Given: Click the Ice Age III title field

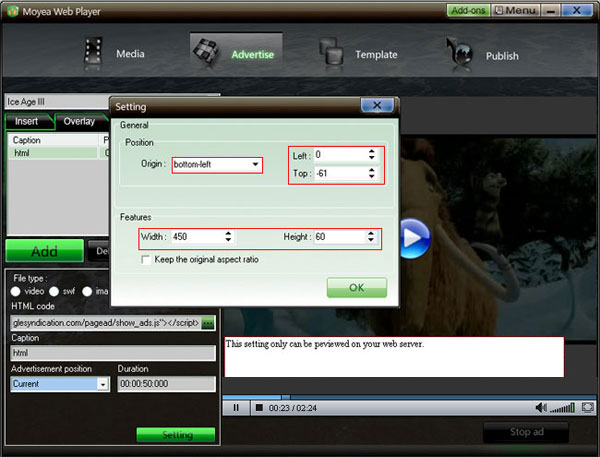Looking at the screenshot, I should click(x=57, y=102).
